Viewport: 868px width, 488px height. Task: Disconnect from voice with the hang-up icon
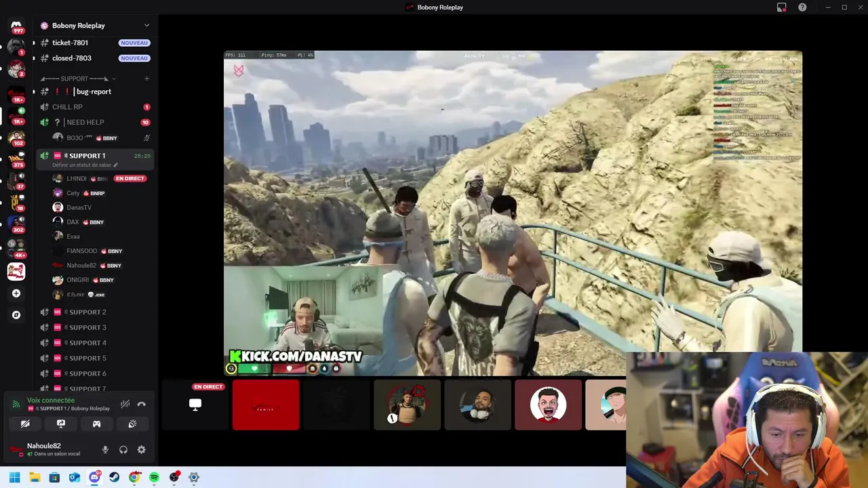coord(141,404)
